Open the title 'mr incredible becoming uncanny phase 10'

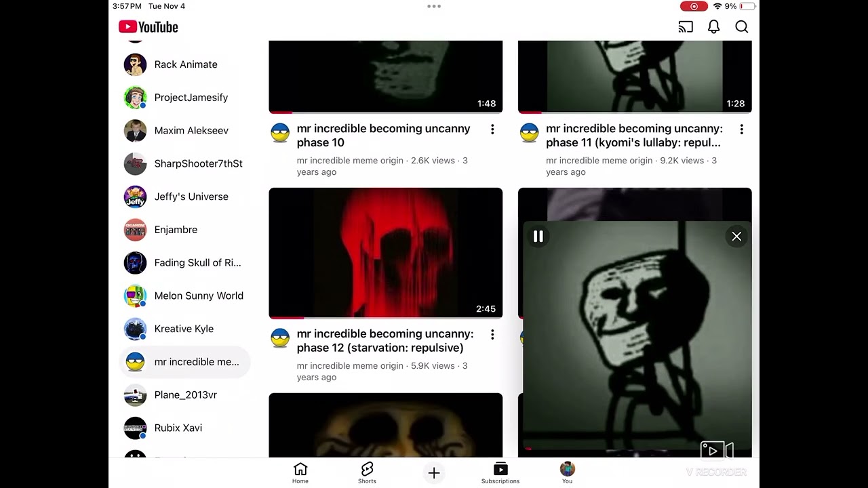(x=383, y=136)
